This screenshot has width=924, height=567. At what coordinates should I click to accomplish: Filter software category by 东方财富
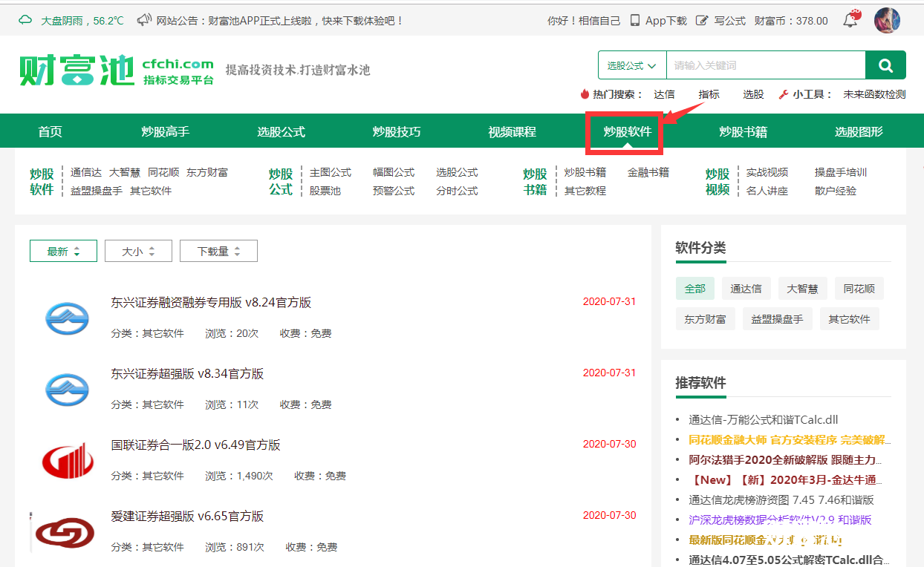coord(706,319)
